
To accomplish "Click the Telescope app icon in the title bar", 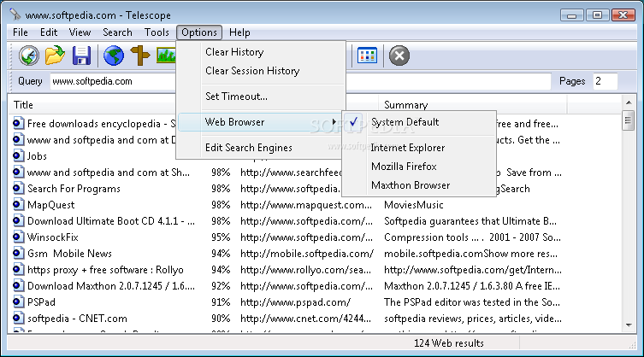I will point(15,15).
